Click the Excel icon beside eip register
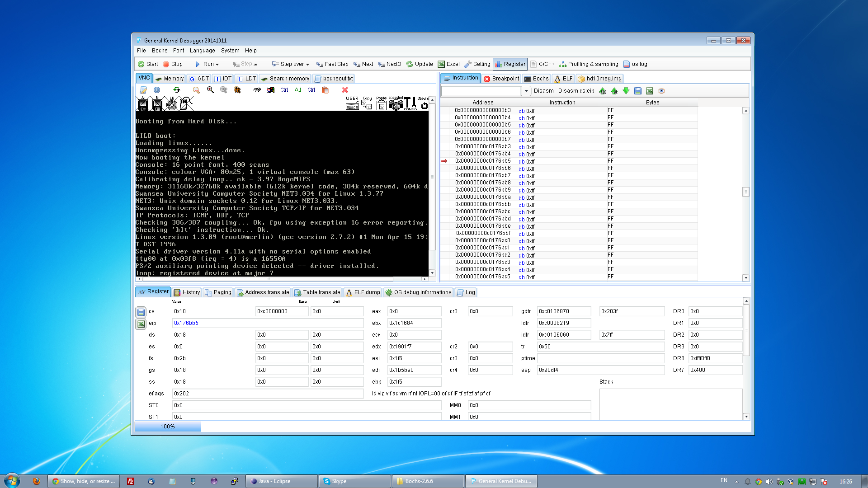The image size is (868, 488). click(x=141, y=324)
